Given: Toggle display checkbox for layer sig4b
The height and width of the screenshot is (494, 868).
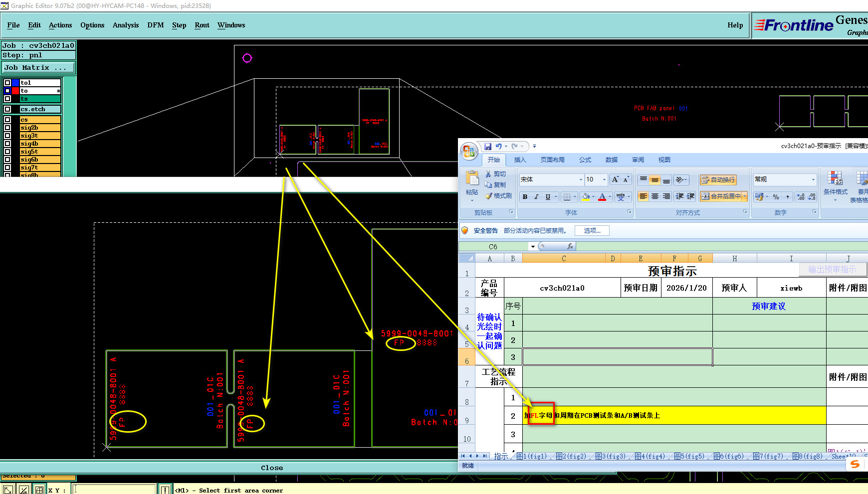Looking at the screenshot, I should (7, 144).
